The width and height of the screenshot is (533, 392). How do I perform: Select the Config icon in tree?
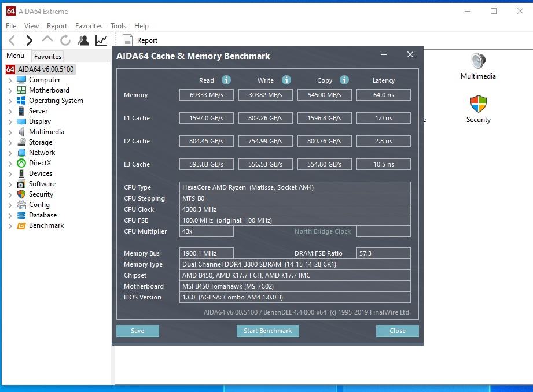[21, 205]
